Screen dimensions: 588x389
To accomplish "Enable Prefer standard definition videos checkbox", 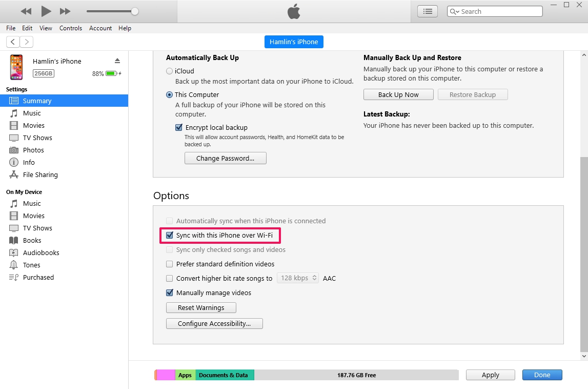I will pyautogui.click(x=170, y=264).
